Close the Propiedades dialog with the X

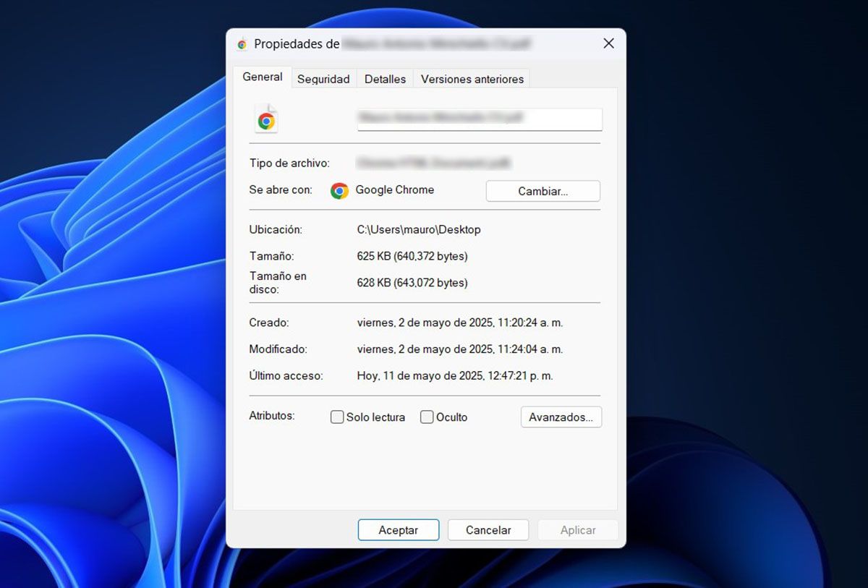[x=608, y=43]
